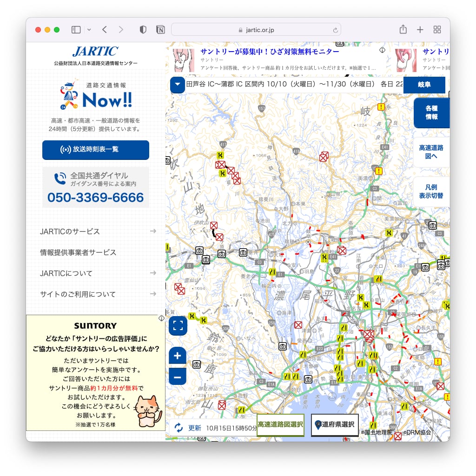Open 各種情報 panel tab

pos(431,112)
